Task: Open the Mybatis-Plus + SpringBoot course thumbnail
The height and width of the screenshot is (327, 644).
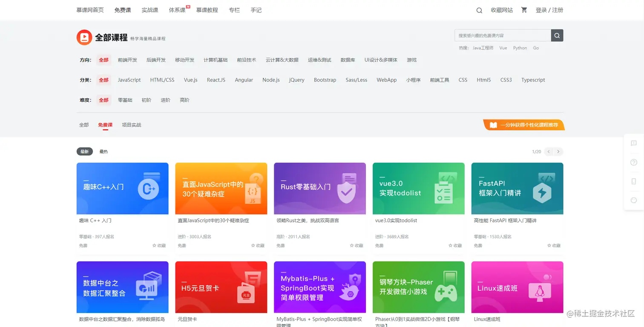Action: coord(320,287)
